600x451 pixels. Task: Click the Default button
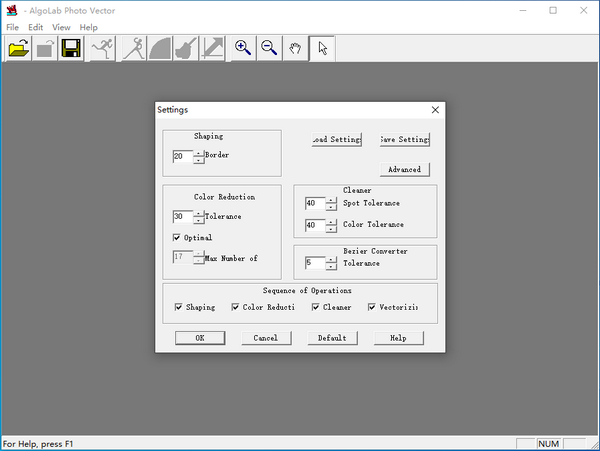[x=332, y=338]
